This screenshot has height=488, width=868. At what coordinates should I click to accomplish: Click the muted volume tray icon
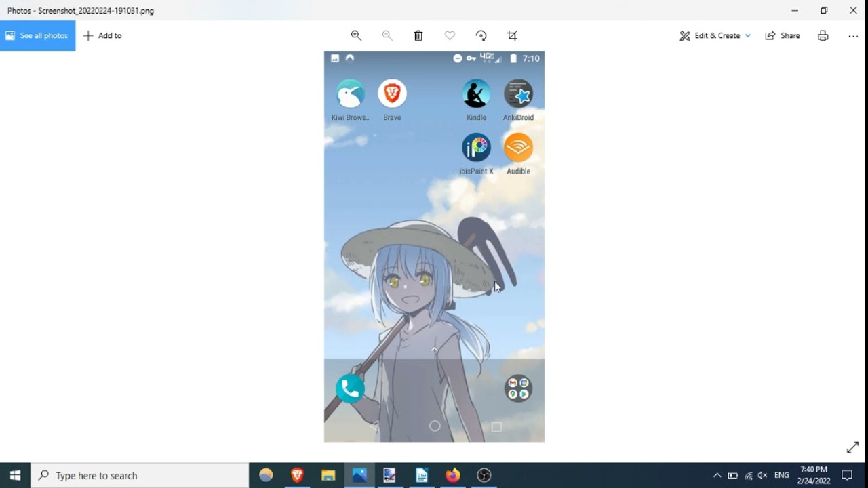click(x=763, y=475)
